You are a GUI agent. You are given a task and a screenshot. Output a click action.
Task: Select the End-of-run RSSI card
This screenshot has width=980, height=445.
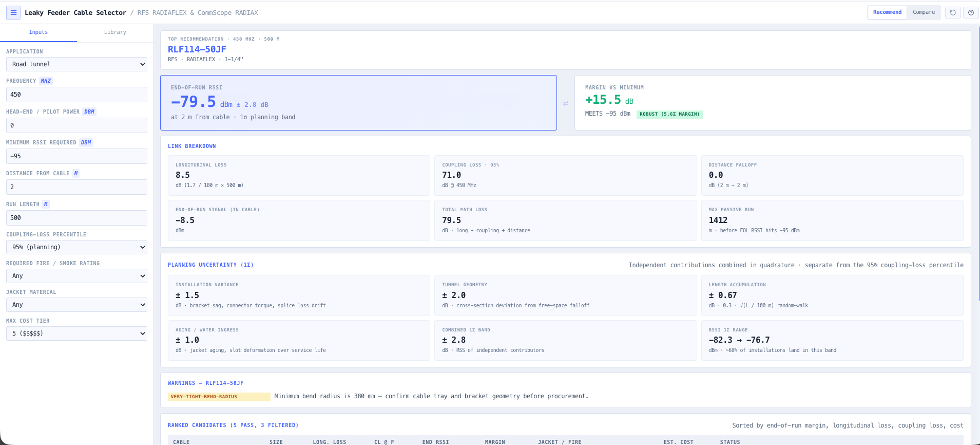point(358,103)
